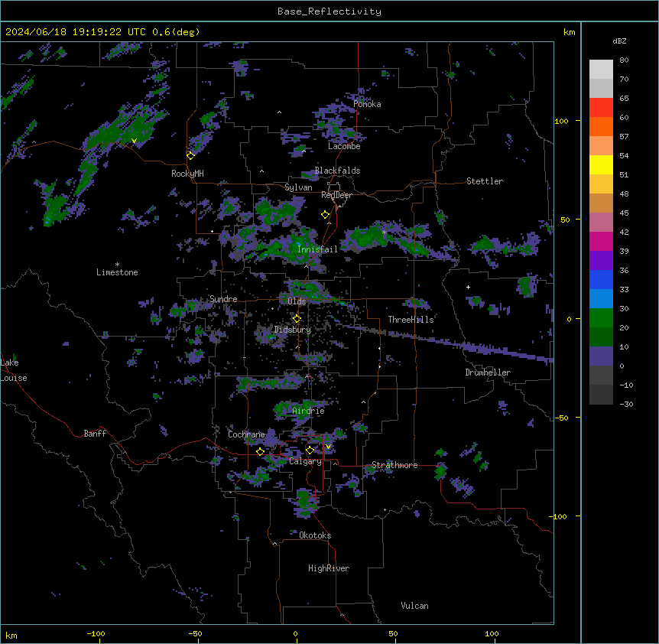The width and height of the screenshot is (659, 644).
Task: Click the Didsbury town label
Action: click(293, 330)
